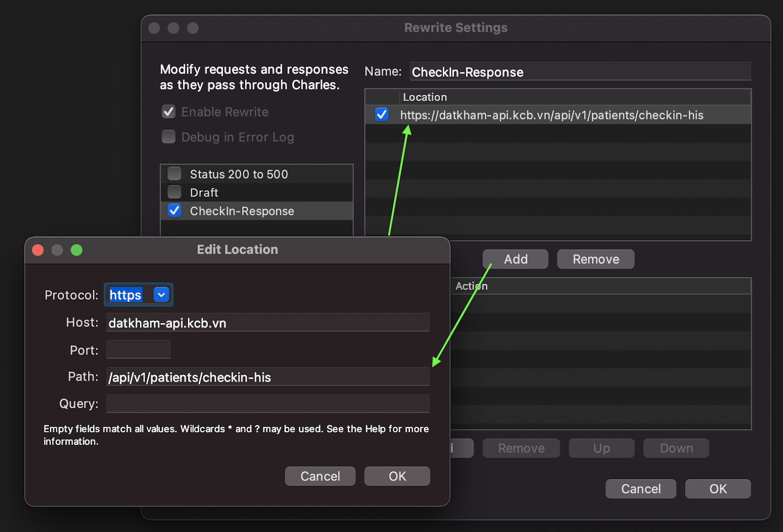Check the Status 200 to 500 rule

[x=174, y=174]
